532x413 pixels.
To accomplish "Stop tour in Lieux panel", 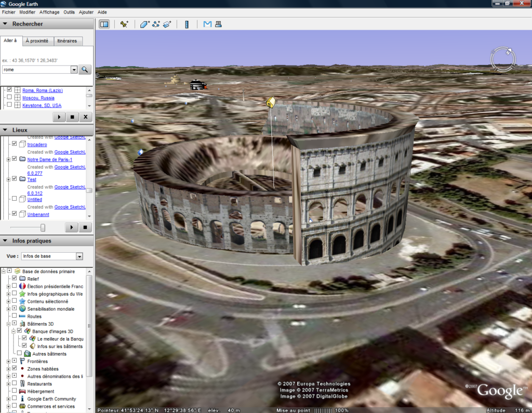I will point(85,227).
